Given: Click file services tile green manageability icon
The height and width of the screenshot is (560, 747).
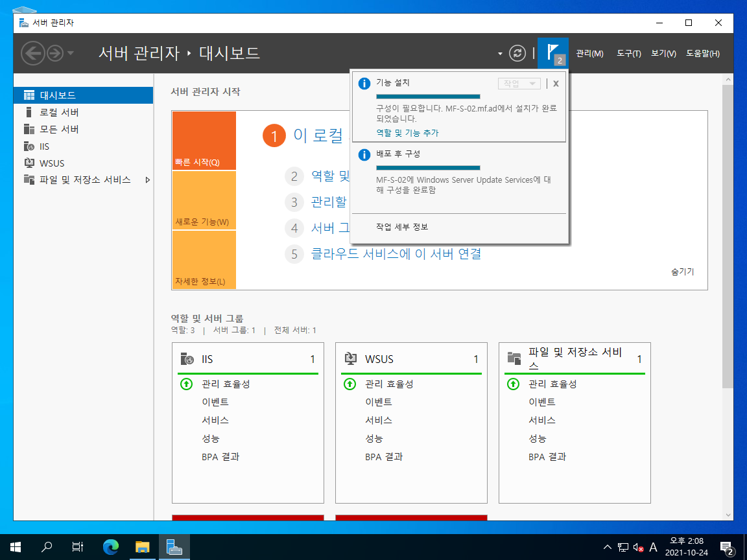Looking at the screenshot, I should 513,384.
